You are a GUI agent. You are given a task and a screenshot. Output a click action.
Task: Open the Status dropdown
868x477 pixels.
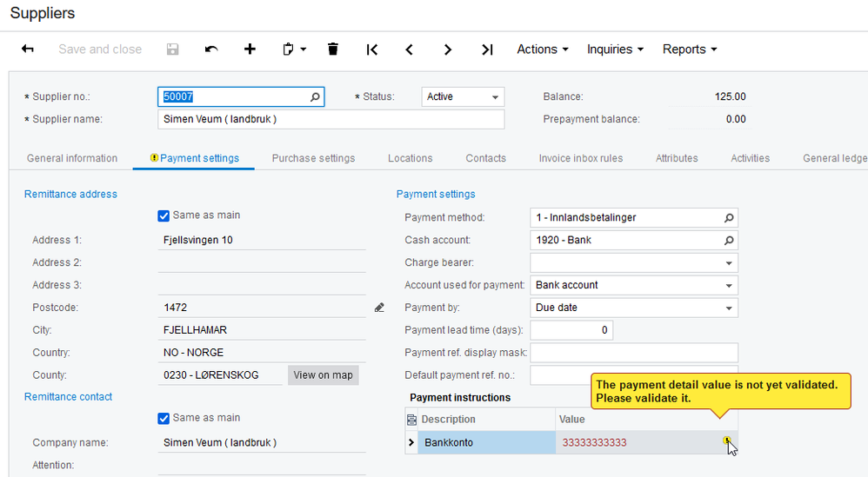[x=495, y=97]
